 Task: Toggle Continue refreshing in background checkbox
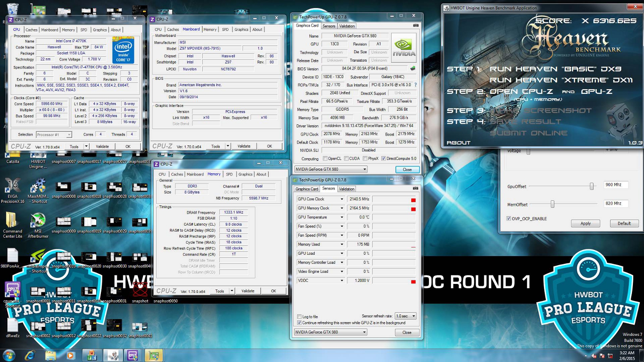pyautogui.click(x=299, y=323)
